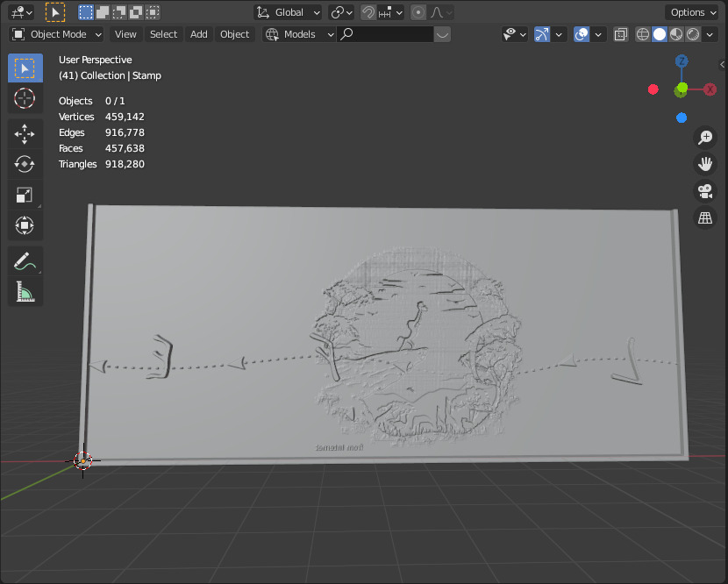Toggle proportional editing
The width and height of the screenshot is (728, 584).
tap(418, 12)
